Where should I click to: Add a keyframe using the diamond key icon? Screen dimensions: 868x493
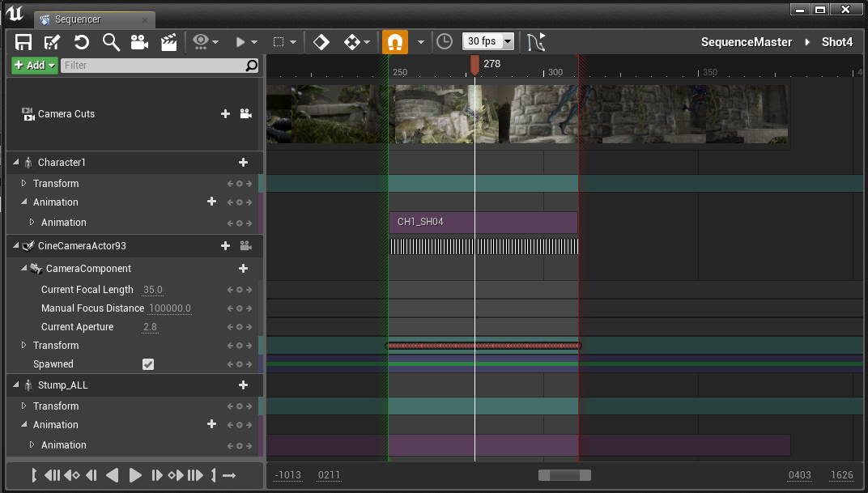click(x=320, y=41)
